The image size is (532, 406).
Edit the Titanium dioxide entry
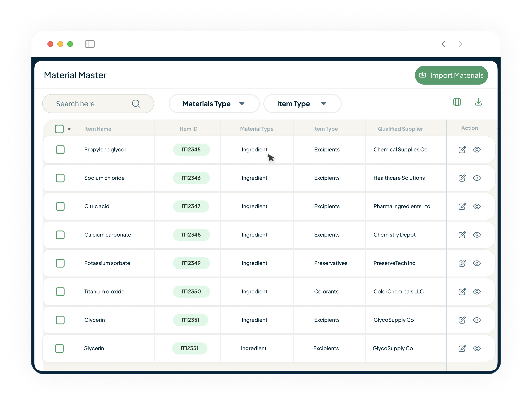462,292
